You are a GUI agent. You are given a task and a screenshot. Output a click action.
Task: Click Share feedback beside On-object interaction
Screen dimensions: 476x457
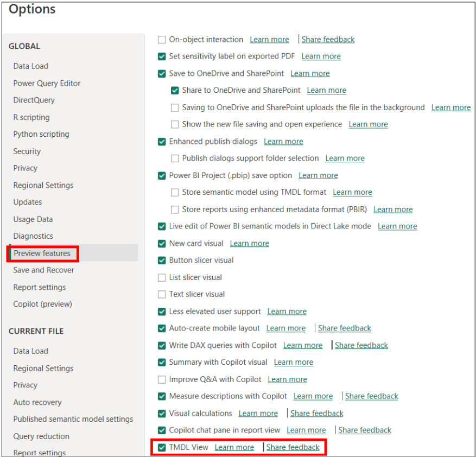[x=328, y=40]
